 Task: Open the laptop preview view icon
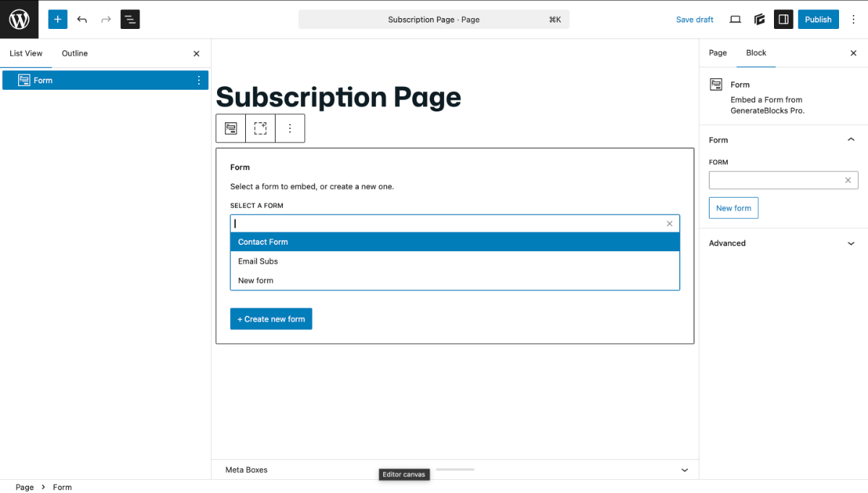pyautogui.click(x=735, y=20)
